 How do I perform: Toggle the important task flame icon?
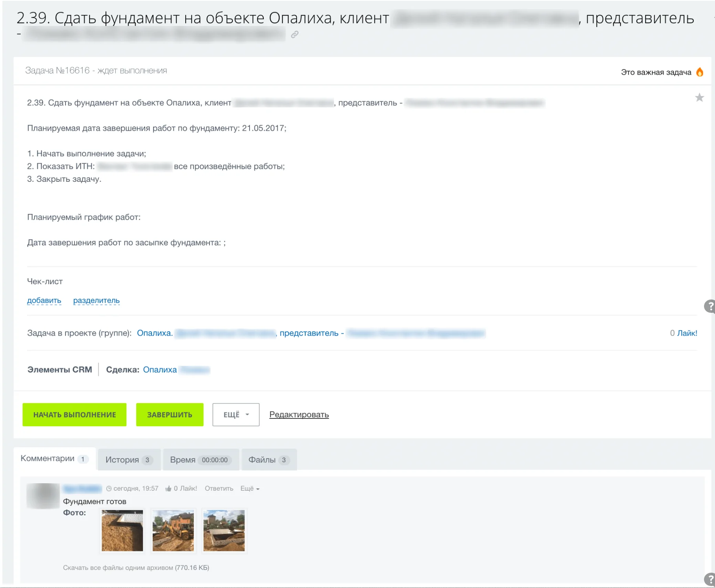tap(700, 72)
